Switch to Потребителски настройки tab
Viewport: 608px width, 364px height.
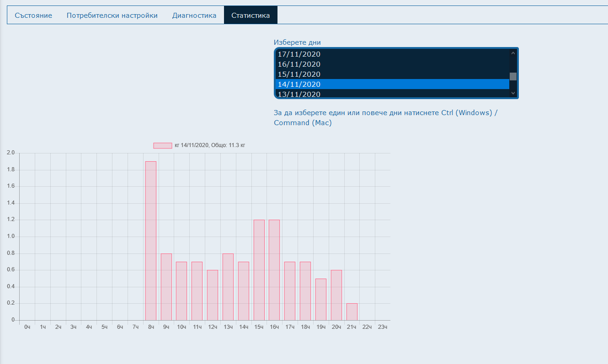112,15
